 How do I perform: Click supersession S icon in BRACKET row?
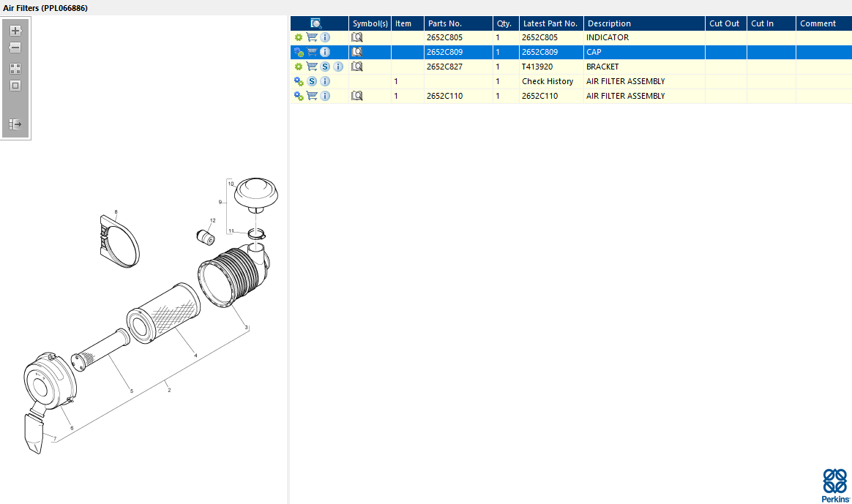coord(325,67)
